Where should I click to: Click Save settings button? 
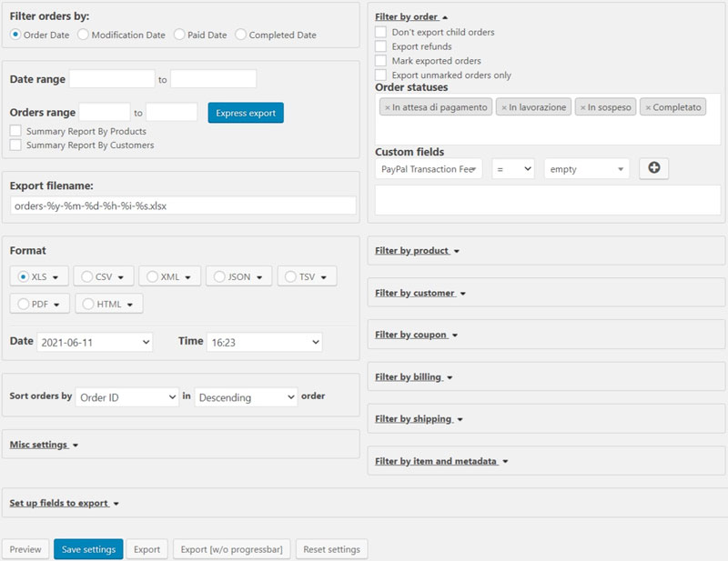[x=88, y=549]
